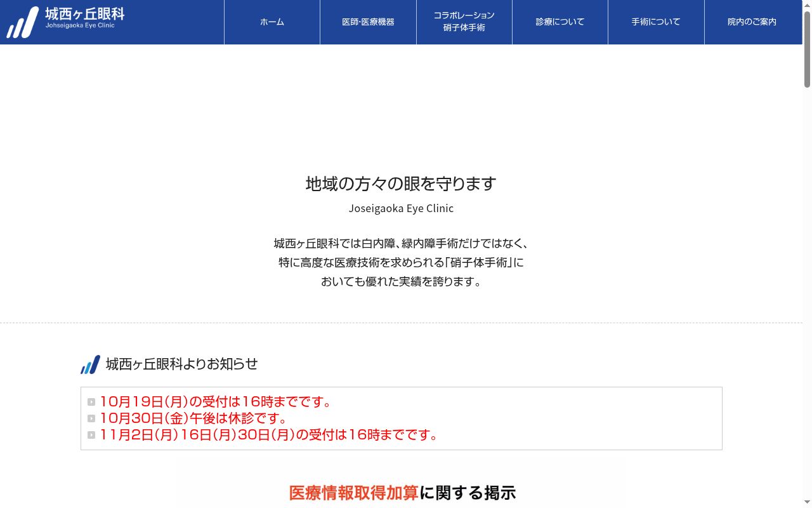The height and width of the screenshot is (508, 812).
Task: Click the line 特に高度な医療技術を求められる「硝子体手術」に
Action: point(401,262)
